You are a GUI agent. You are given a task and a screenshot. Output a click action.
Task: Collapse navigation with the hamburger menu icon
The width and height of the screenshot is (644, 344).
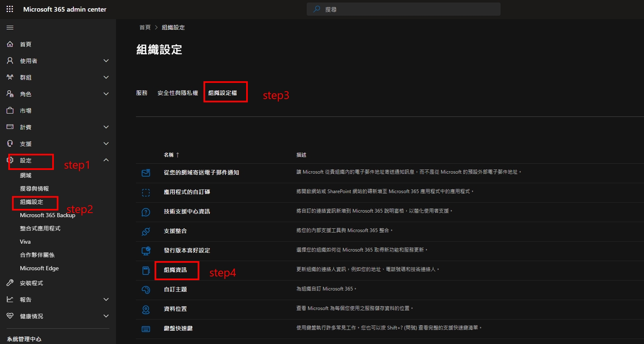click(10, 28)
